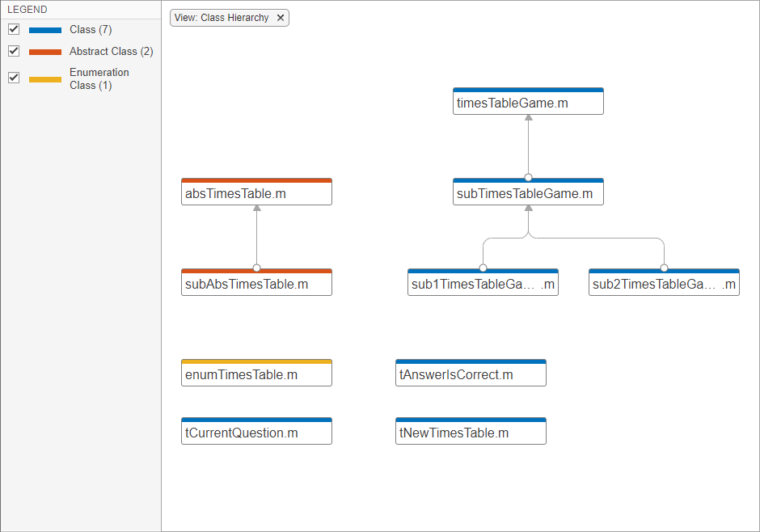760x532 pixels.
Task: Select the tNewTimesTable.m node
Action: pos(471,433)
